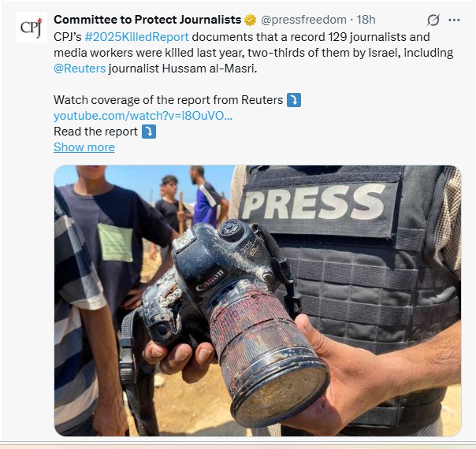The image size is (476, 449).
Task: Expand the post with Show more
Action: point(84,147)
